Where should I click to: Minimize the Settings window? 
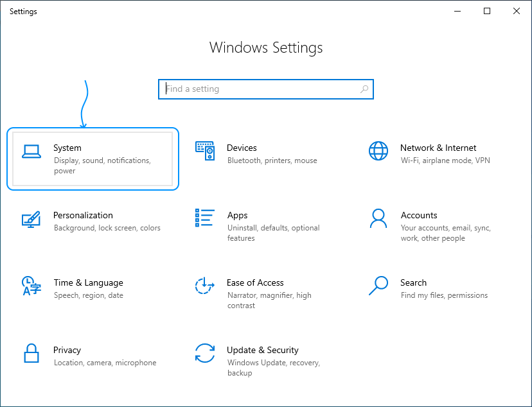coord(457,11)
